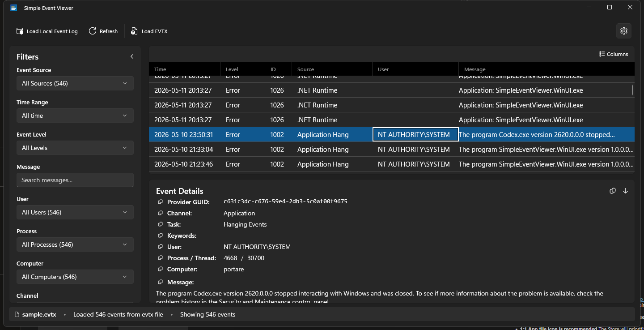Sort by the User column header
Viewport: 644px width, 330px height.
415,69
